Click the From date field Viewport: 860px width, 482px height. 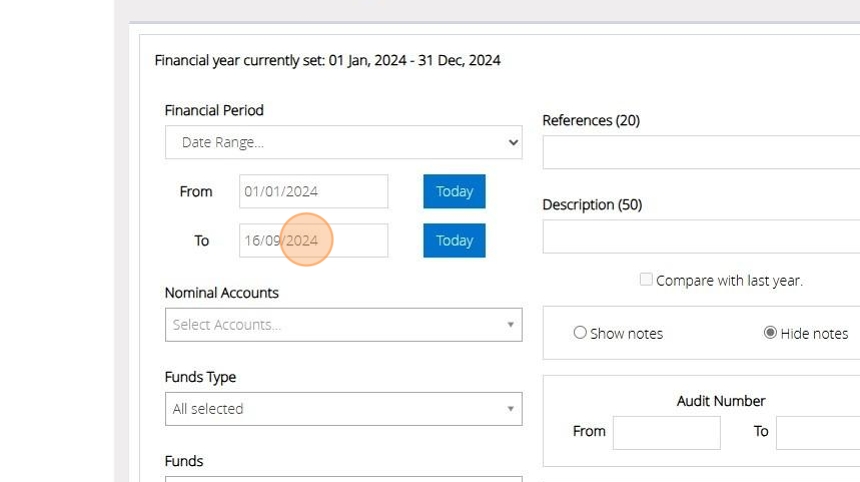point(313,191)
